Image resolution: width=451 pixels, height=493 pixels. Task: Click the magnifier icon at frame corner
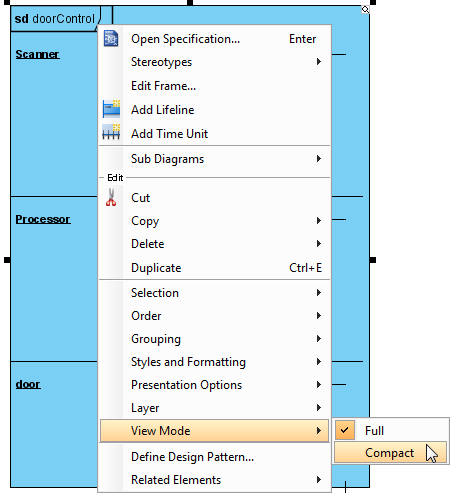pos(365,10)
